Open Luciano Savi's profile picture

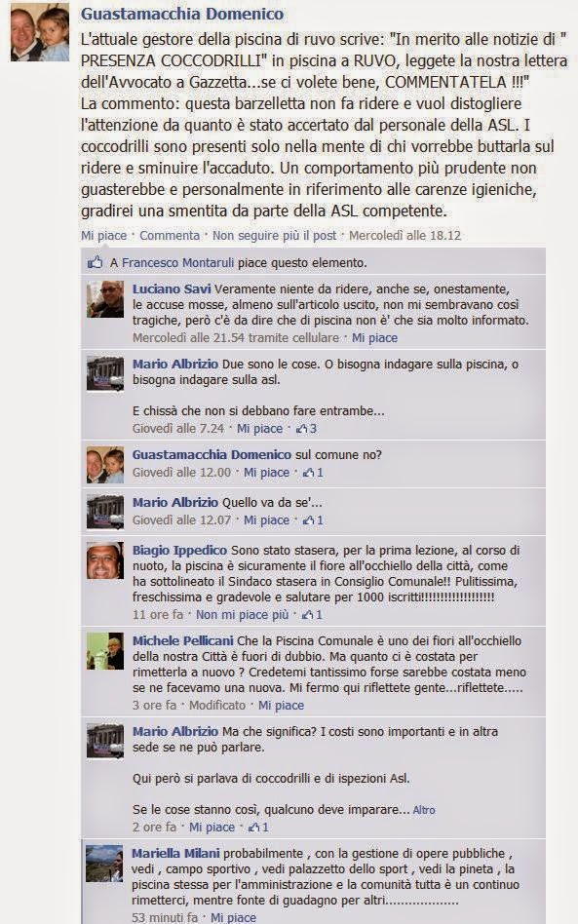tap(105, 300)
